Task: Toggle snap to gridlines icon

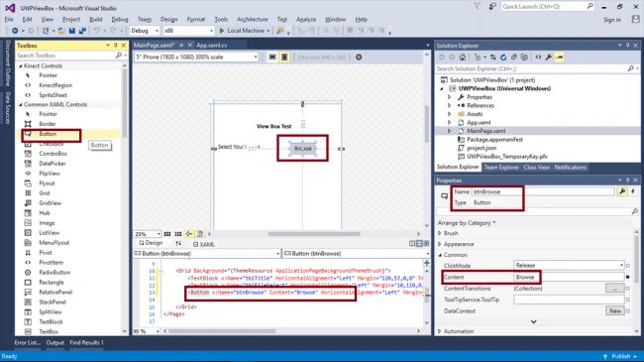Action: click(177, 234)
